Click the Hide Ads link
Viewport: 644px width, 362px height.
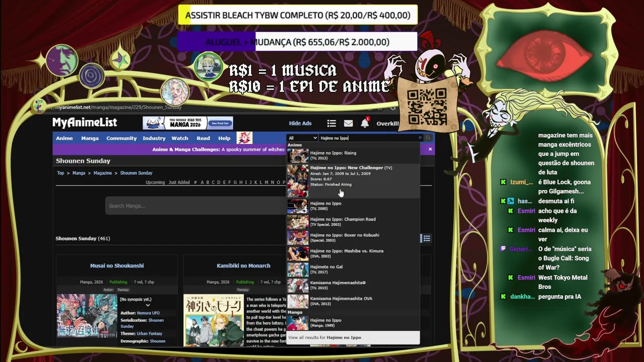(x=300, y=123)
